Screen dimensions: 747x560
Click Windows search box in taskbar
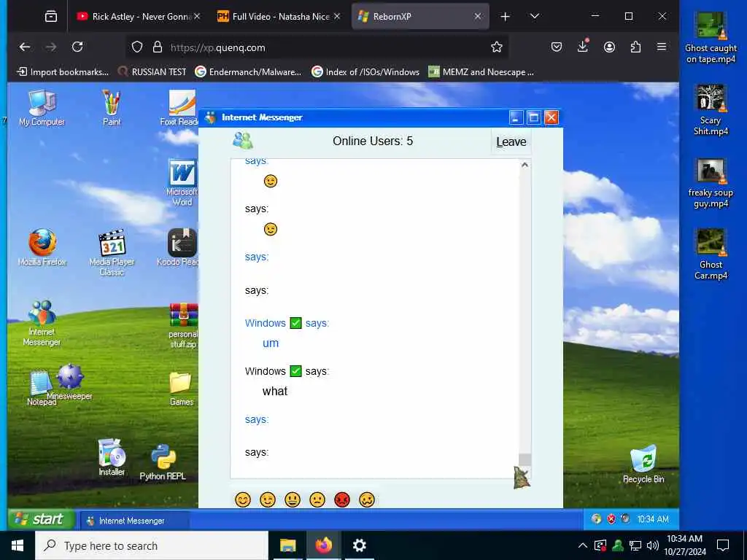(x=152, y=545)
